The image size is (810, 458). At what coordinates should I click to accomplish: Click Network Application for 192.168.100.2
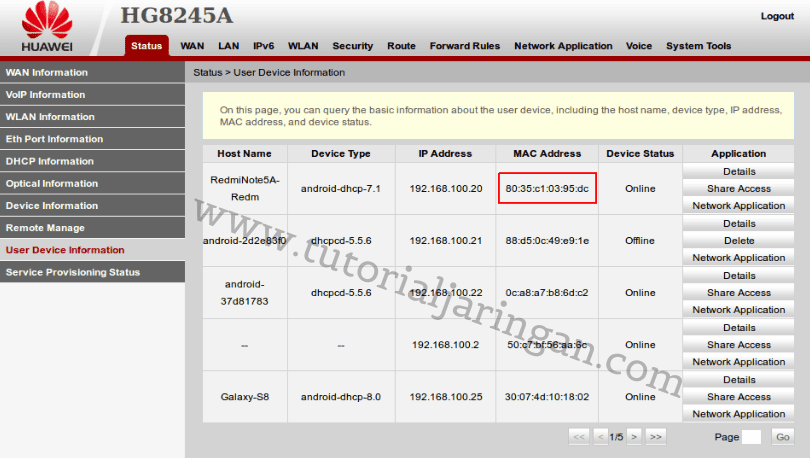(x=739, y=362)
